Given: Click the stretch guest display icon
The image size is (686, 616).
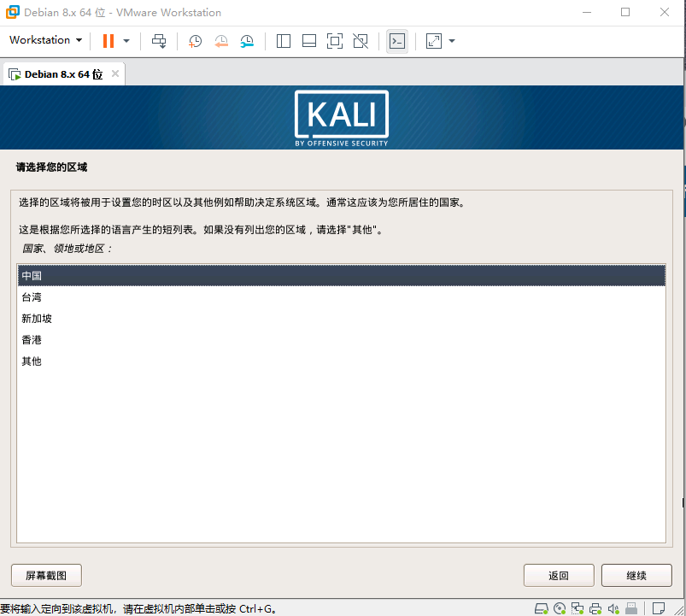Looking at the screenshot, I should coord(434,41).
